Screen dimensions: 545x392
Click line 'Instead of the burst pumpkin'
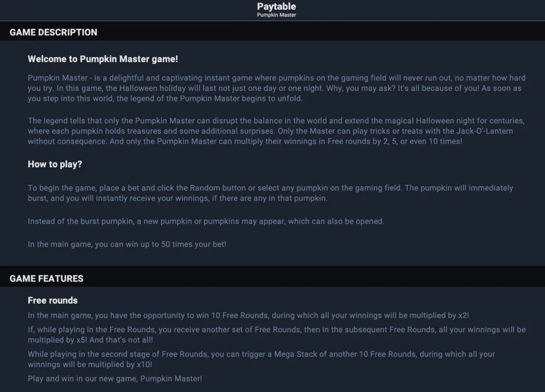coord(206,221)
